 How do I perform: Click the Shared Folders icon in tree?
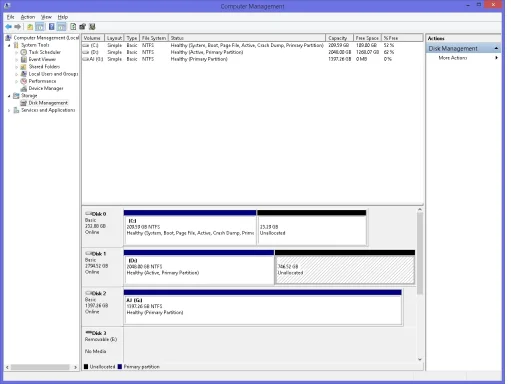pos(24,67)
